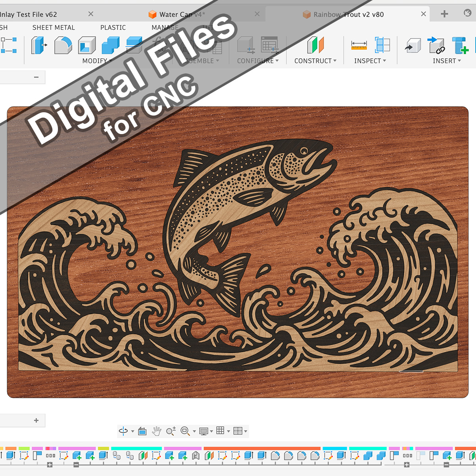Switch to the SHEET METAL tab

tap(54, 27)
